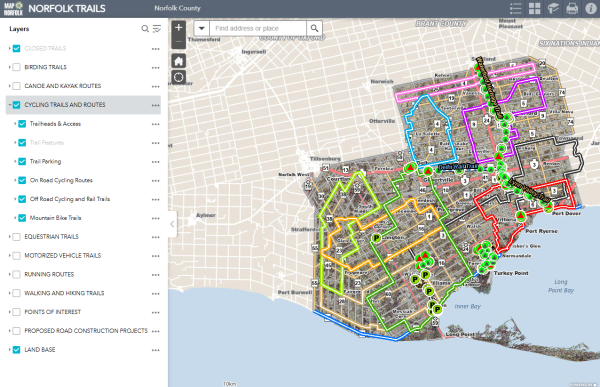Enable the Birding Trails checkbox

click(16, 67)
